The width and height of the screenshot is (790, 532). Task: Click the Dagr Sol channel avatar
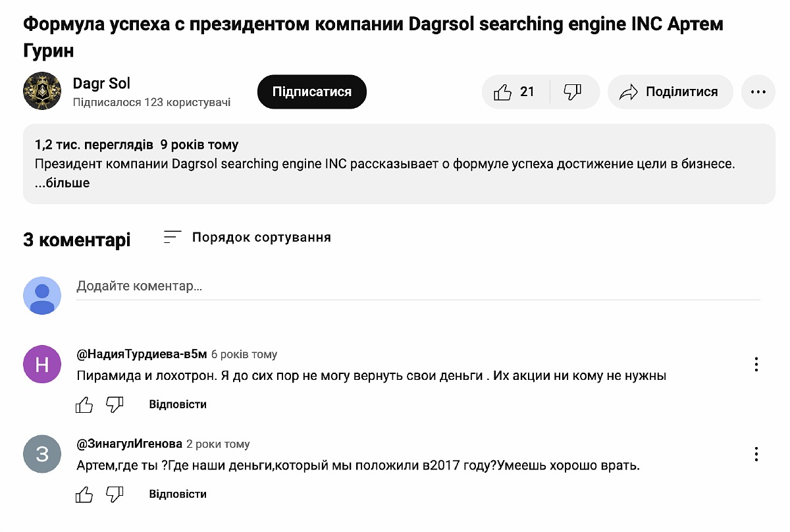coord(42,91)
